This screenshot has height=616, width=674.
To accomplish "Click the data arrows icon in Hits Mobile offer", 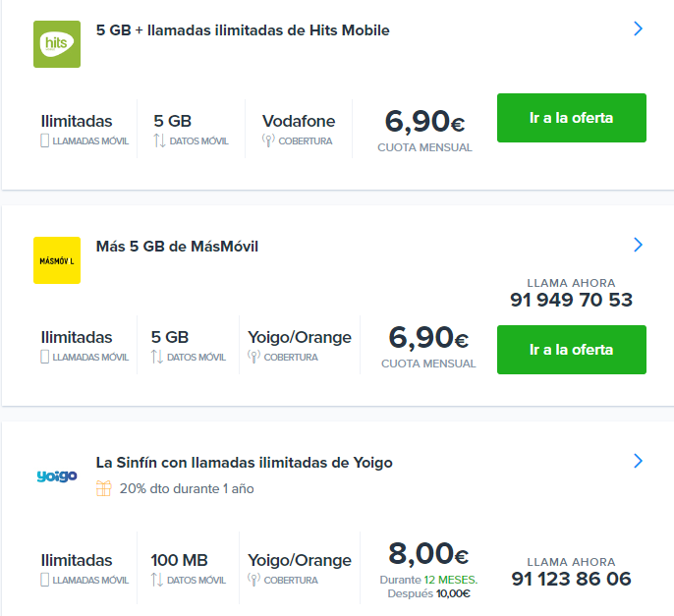I will point(159,140).
